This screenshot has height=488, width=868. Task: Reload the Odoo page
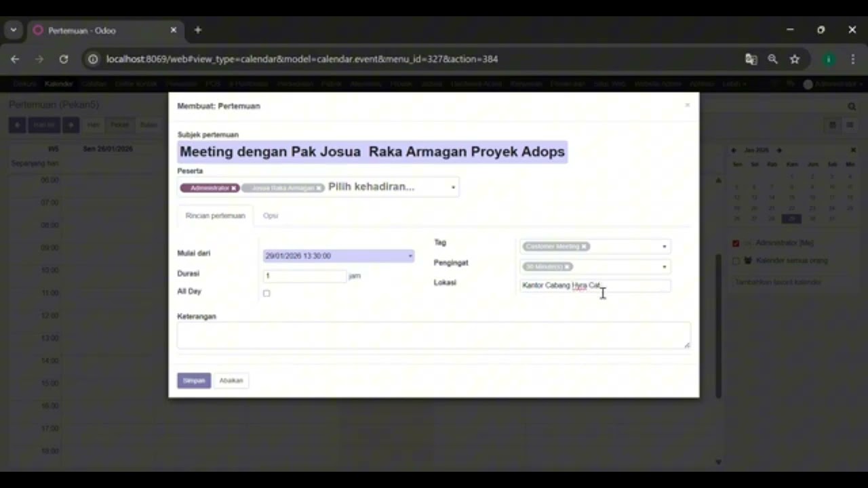pyautogui.click(x=63, y=59)
